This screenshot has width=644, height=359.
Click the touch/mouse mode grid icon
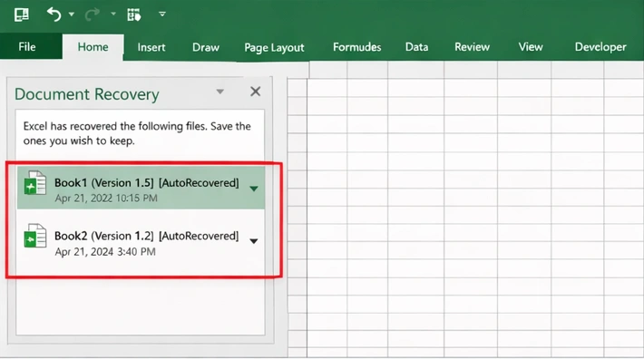[134, 15]
